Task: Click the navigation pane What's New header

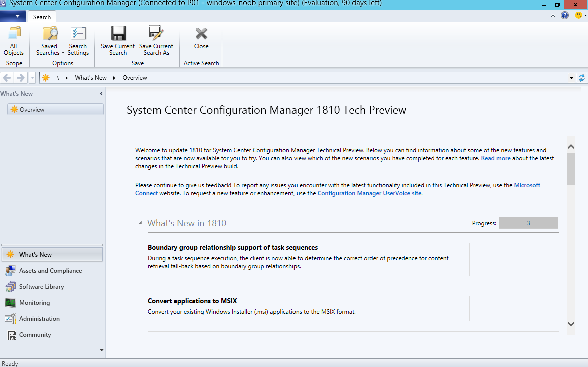Action: pyautogui.click(x=16, y=93)
